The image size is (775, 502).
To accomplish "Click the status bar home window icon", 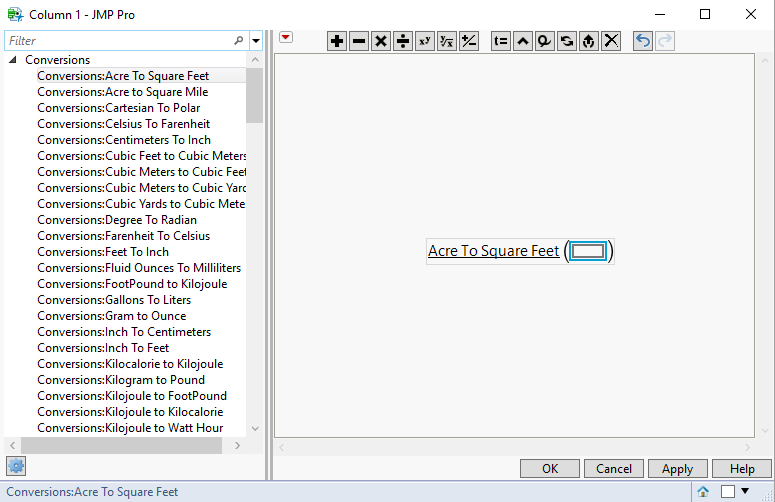I will (703, 492).
